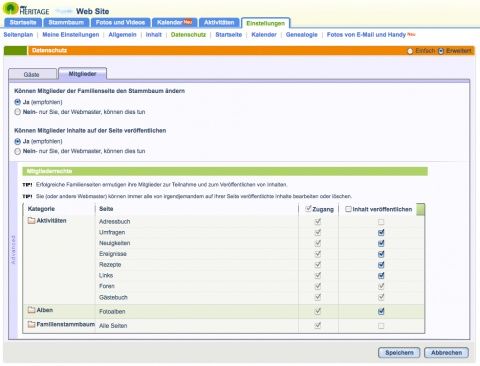Viewport: 480px width, 366px height.
Task: Open the Aktivitäten folder icon
Action: [x=31, y=220]
